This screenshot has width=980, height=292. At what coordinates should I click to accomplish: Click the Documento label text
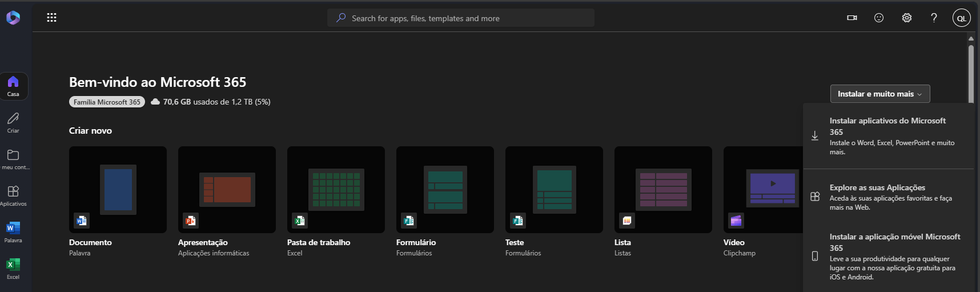pyautogui.click(x=90, y=242)
